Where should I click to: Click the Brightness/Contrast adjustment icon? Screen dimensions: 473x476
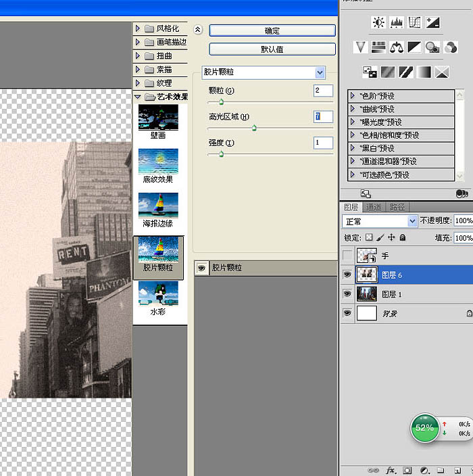pos(378,23)
